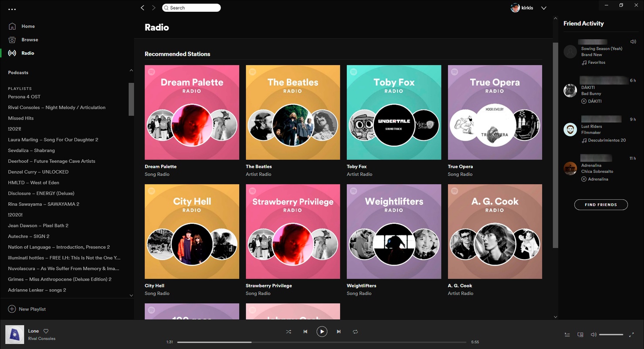
Task: Open the Dream Palette Radio station thumbnail
Action: tap(192, 113)
